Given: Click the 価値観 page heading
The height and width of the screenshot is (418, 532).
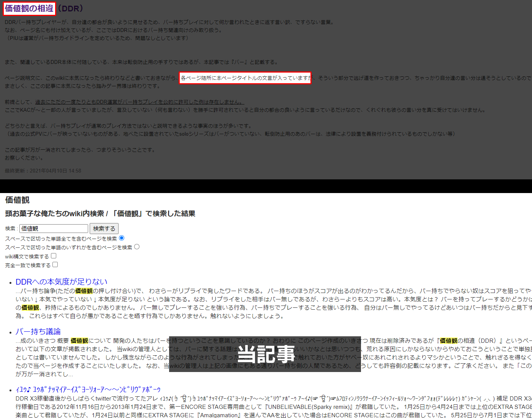Looking at the screenshot, I should coord(17,200).
